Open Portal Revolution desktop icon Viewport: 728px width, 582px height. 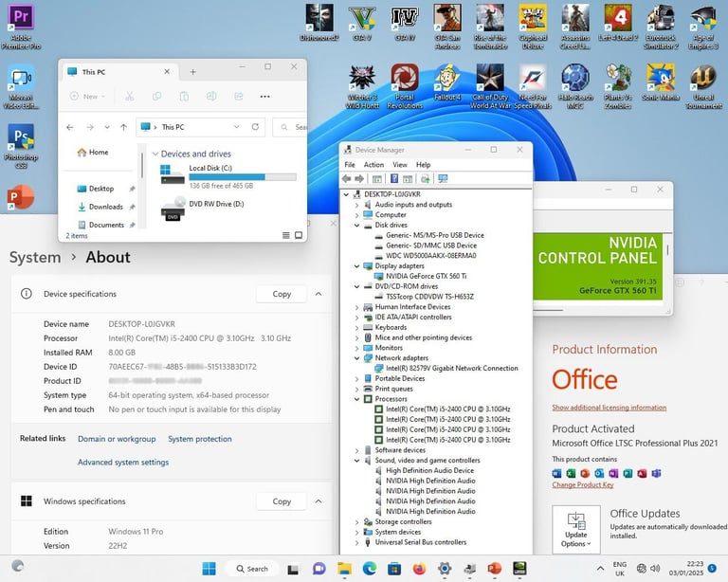(x=405, y=87)
